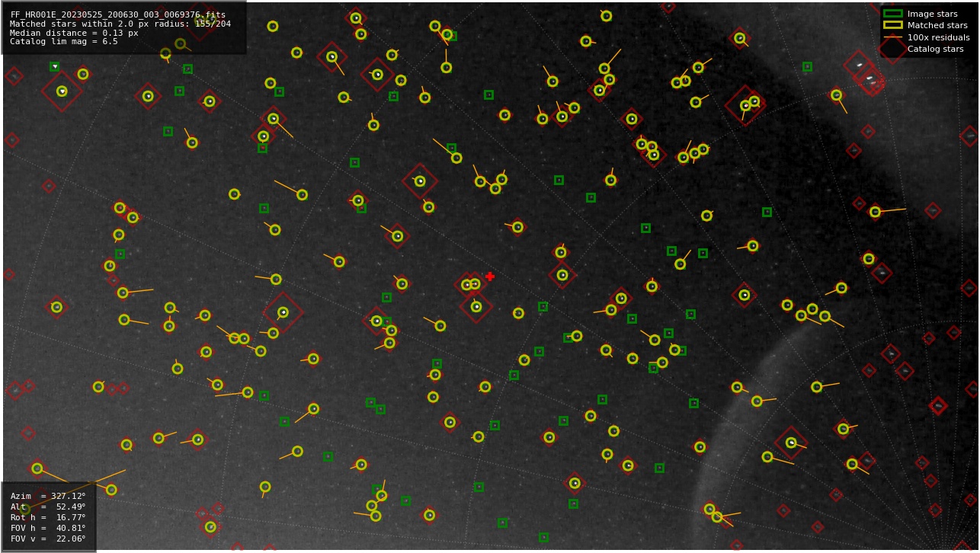
Task: Click the "Azim = 327.12°" readout
Action: coord(48,496)
